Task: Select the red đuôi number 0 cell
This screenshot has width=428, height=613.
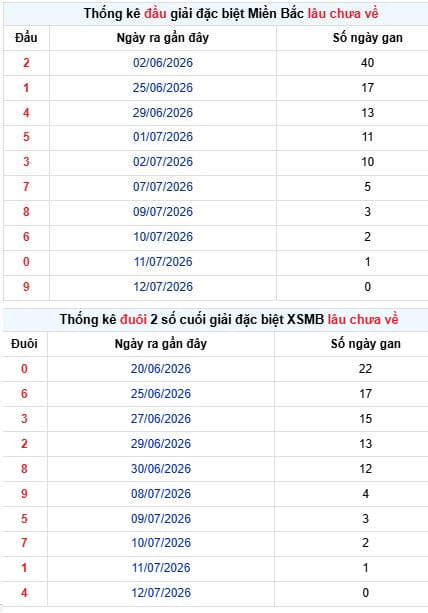Action: [24, 368]
